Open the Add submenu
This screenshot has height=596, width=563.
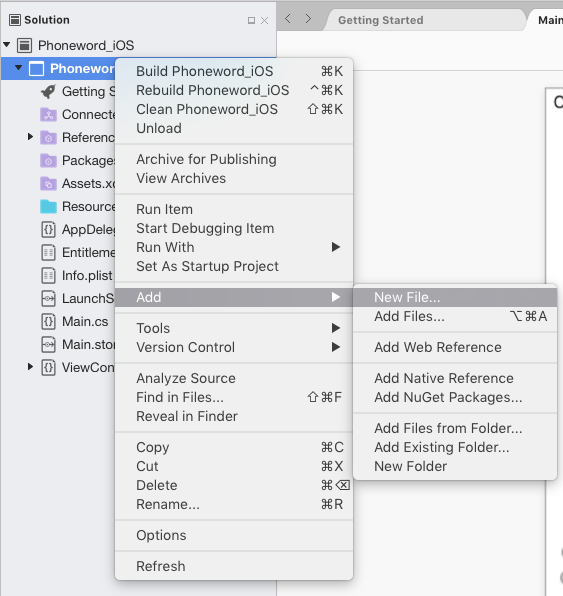[x=234, y=297]
